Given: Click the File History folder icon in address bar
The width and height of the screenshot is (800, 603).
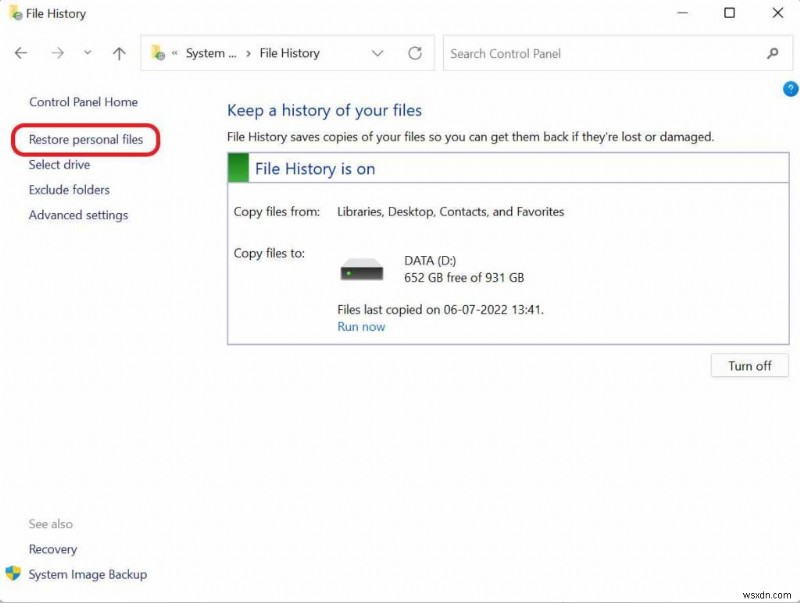Looking at the screenshot, I should [x=156, y=53].
